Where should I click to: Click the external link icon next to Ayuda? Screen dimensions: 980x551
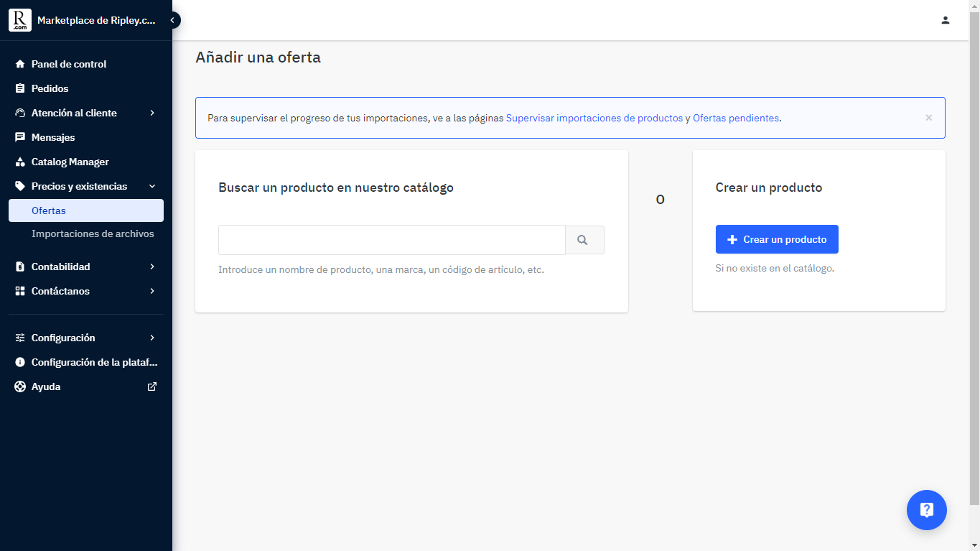pos(152,386)
